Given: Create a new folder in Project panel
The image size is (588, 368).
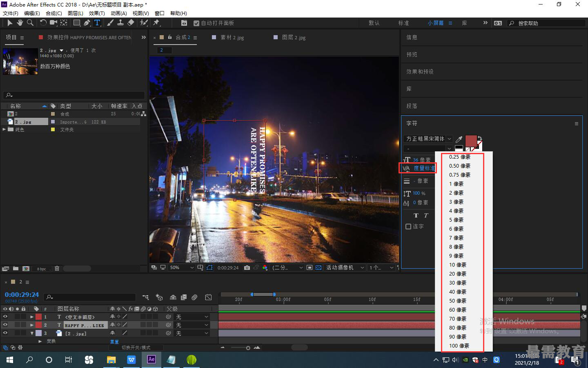Looking at the screenshot, I should click(16, 269).
